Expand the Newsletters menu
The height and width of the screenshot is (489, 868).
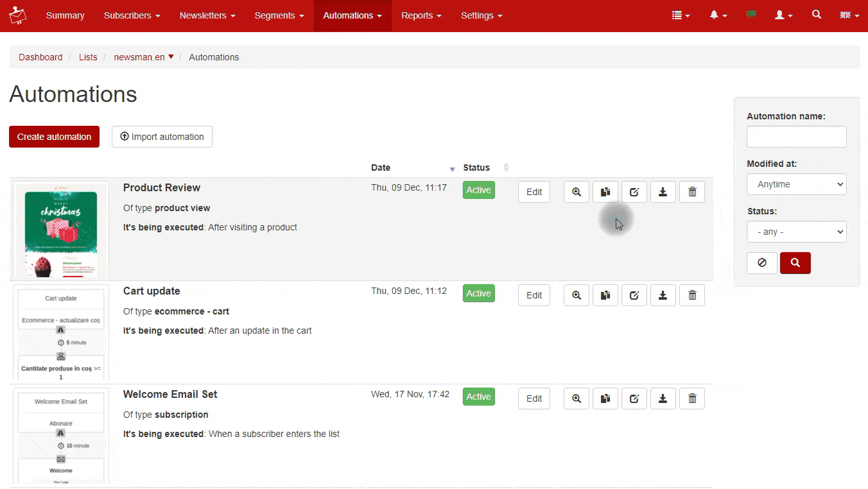coord(207,15)
